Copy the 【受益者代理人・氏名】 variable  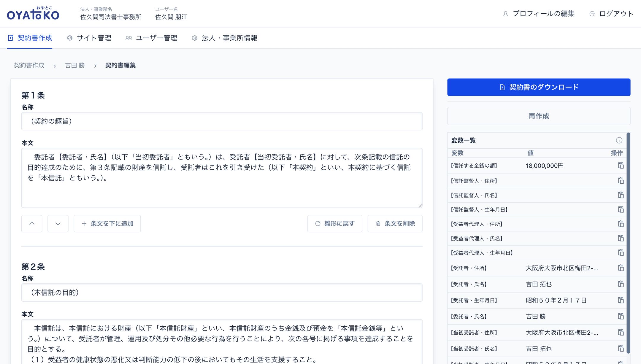[x=621, y=238]
